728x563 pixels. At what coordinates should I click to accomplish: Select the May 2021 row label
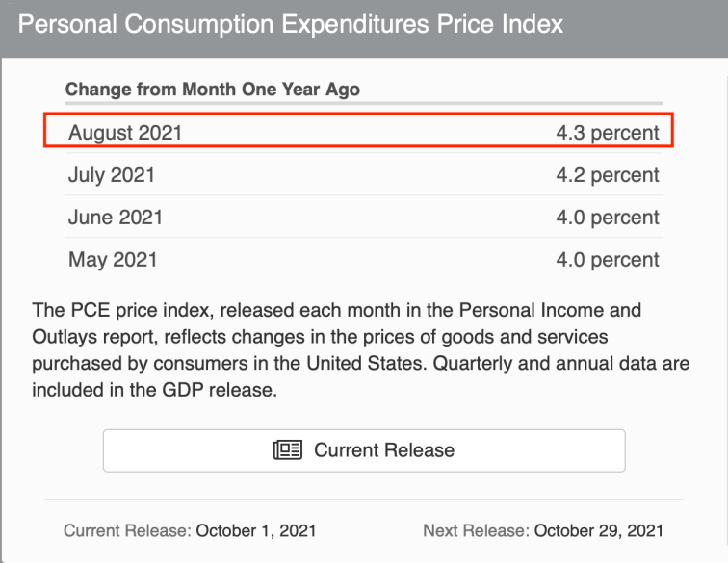pyautogui.click(x=113, y=260)
